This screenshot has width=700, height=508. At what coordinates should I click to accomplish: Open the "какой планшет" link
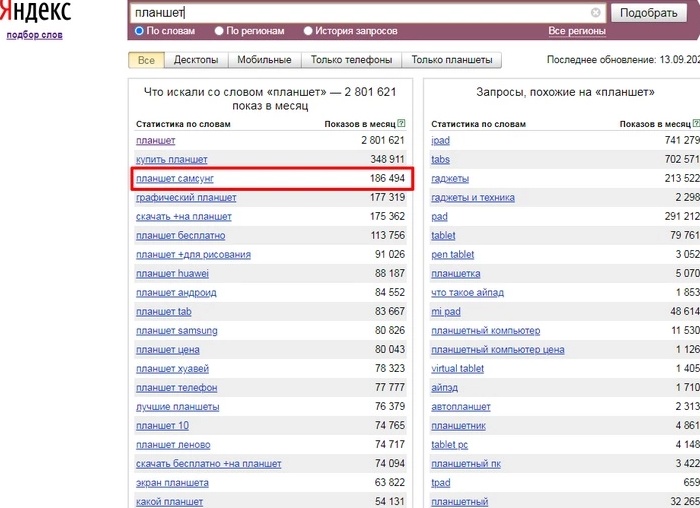tap(169, 502)
